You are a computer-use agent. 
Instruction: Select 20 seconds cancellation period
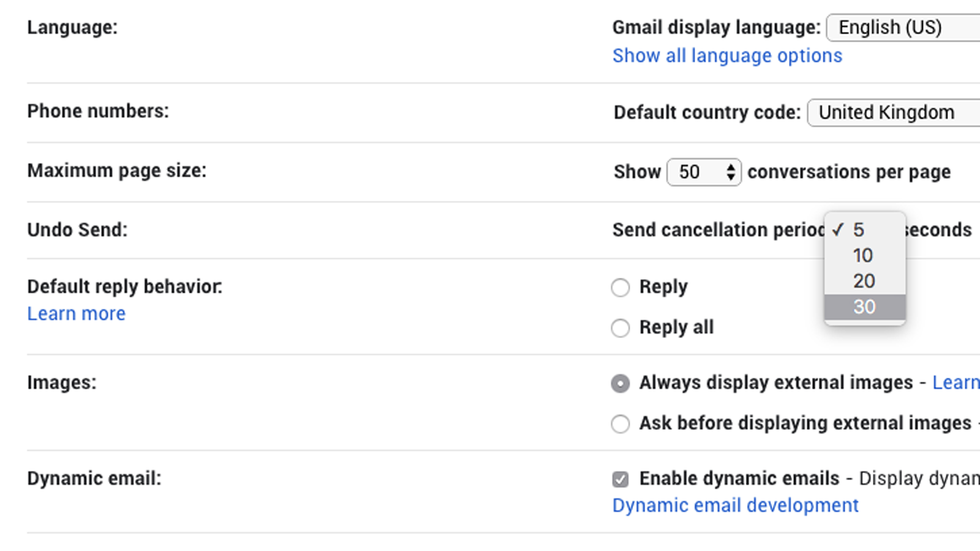864,281
